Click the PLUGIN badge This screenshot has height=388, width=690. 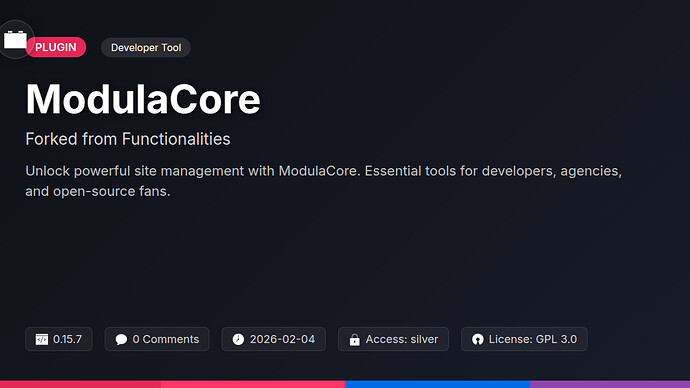click(55, 47)
